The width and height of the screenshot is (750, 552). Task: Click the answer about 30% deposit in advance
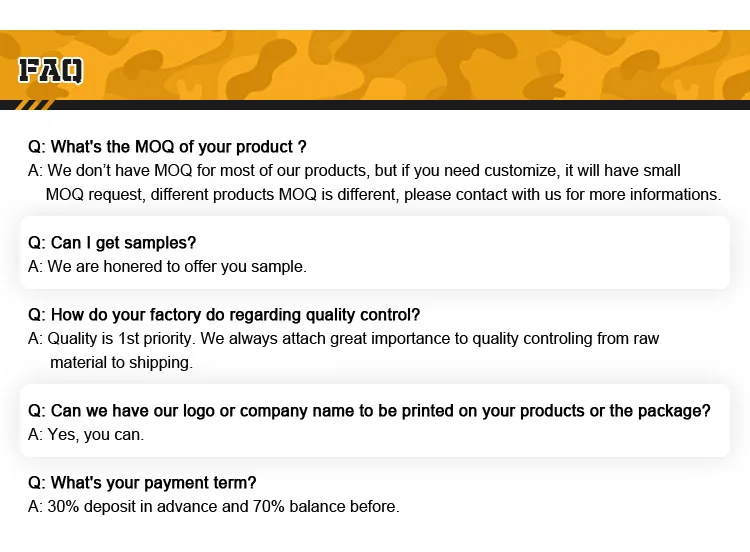[x=213, y=506]
